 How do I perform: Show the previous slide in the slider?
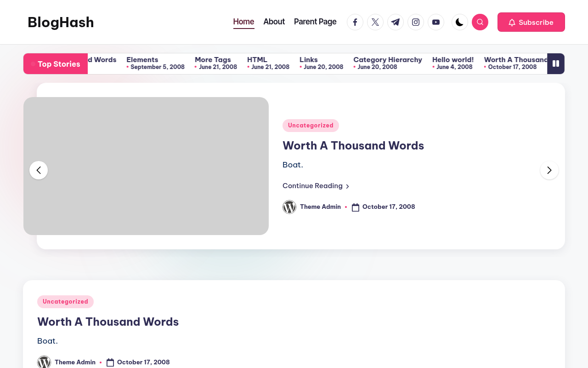click(39, 170)
